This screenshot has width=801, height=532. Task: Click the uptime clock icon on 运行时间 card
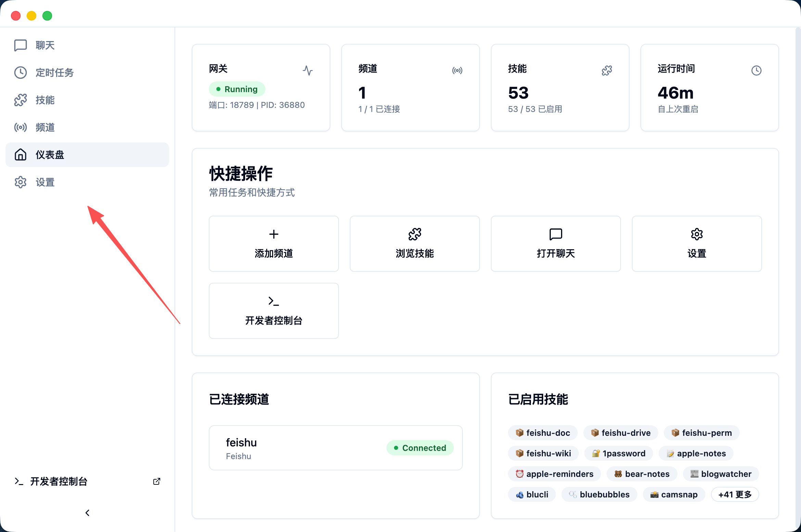[x=756, y=71]
